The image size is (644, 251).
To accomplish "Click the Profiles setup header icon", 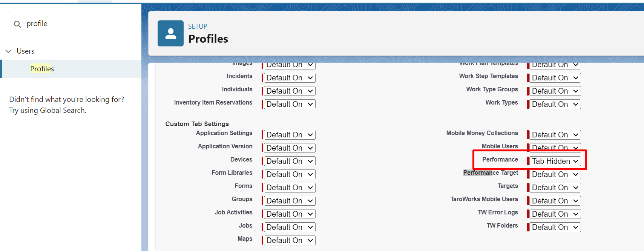I will pos(170,34).
